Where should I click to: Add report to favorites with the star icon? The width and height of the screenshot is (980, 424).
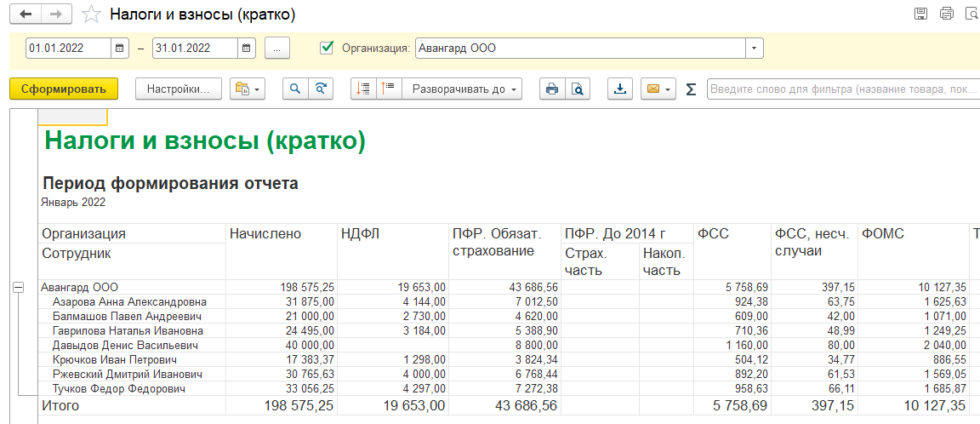tap(92, 14)
